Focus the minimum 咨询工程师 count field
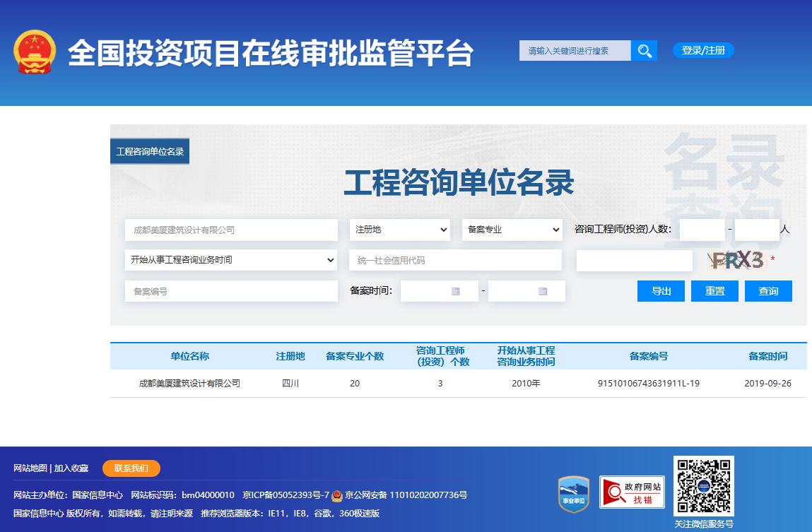Screen dimensions: 812x532 click(x=702, y=230)
